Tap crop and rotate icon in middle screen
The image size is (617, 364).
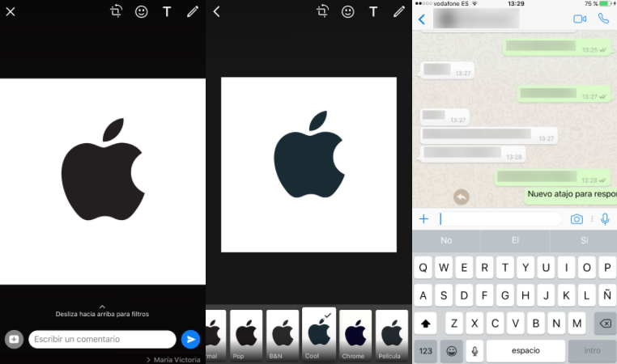click(x=322, y=11)
